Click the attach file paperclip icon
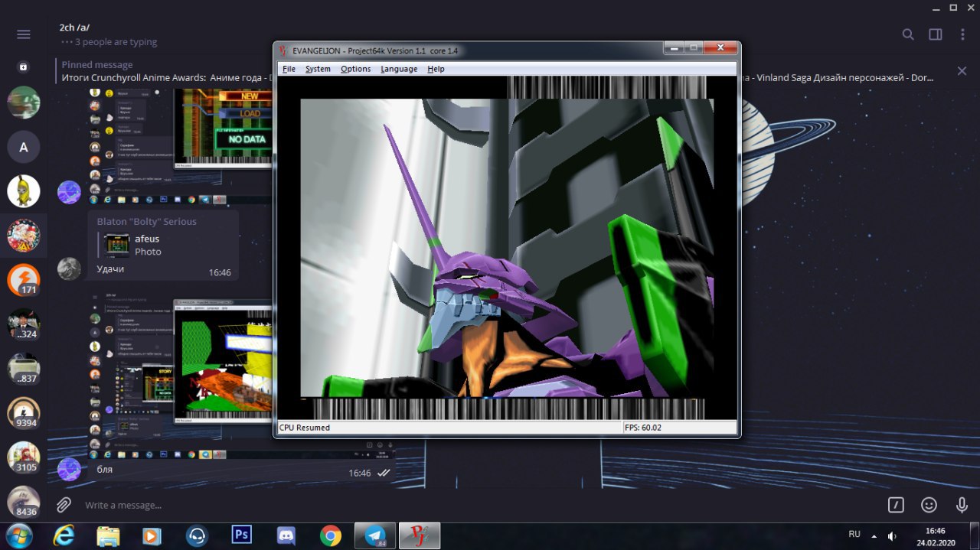This screenshot has width=980, height=550. click(64, 505)
